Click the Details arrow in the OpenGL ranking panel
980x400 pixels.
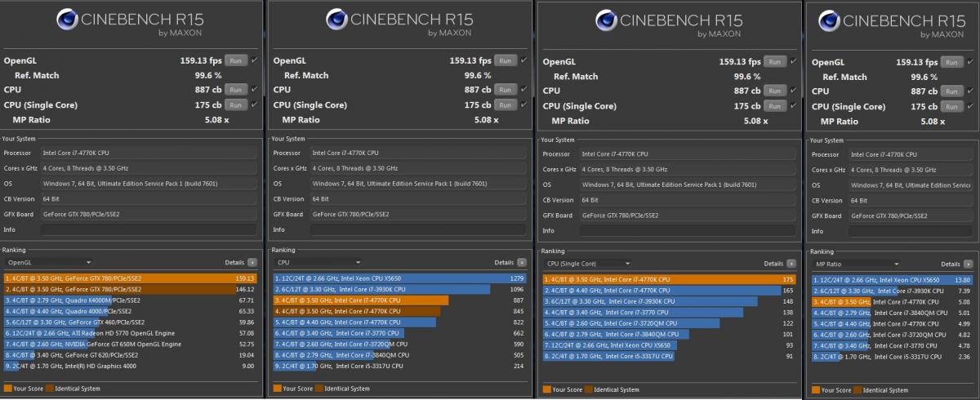(x=252, y=263)
